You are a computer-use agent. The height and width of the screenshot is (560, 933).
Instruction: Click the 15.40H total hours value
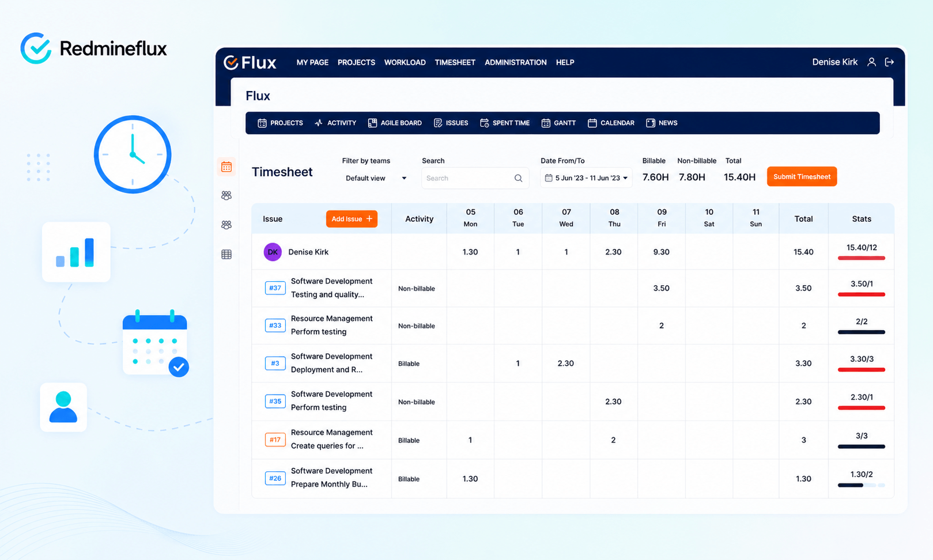739,177
